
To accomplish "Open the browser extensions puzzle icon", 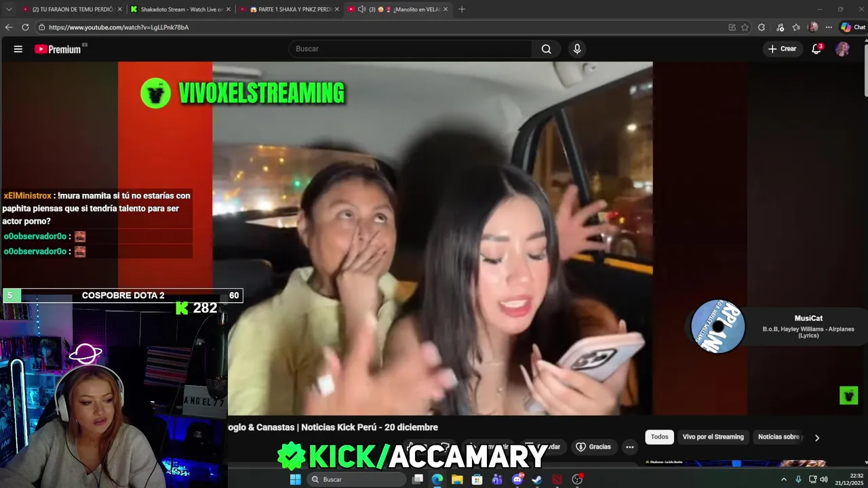I will coord(762,27).
